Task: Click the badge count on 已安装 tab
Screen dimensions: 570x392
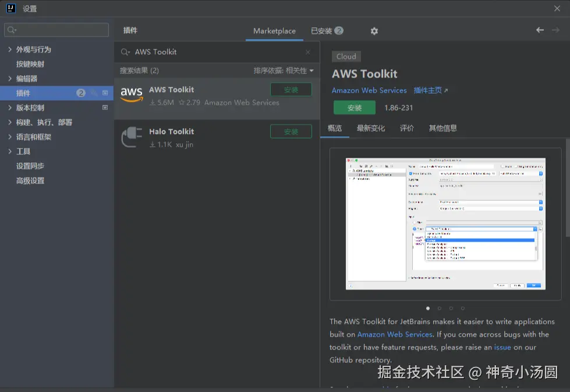Action: (x=338, y=30)
